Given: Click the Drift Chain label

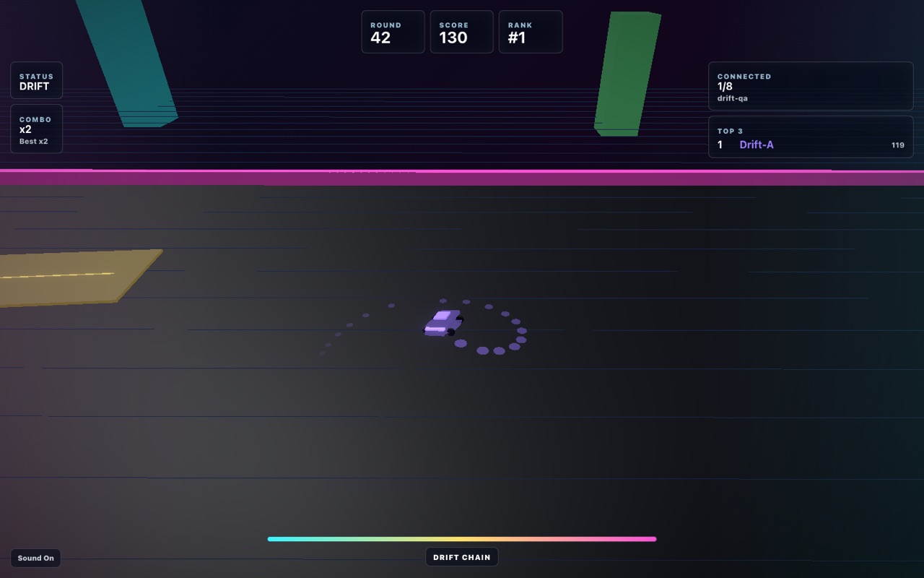Looking at the screenshot, I should [462, 557].
